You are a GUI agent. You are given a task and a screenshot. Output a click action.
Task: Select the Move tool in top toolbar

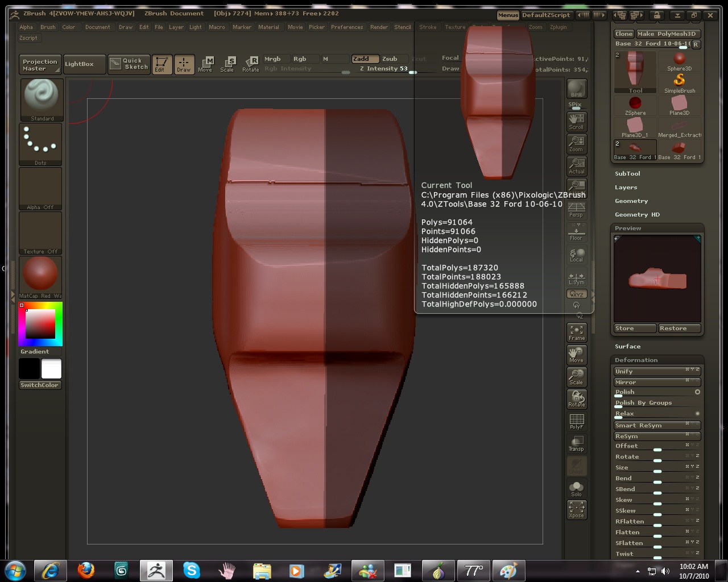[205, 64]
